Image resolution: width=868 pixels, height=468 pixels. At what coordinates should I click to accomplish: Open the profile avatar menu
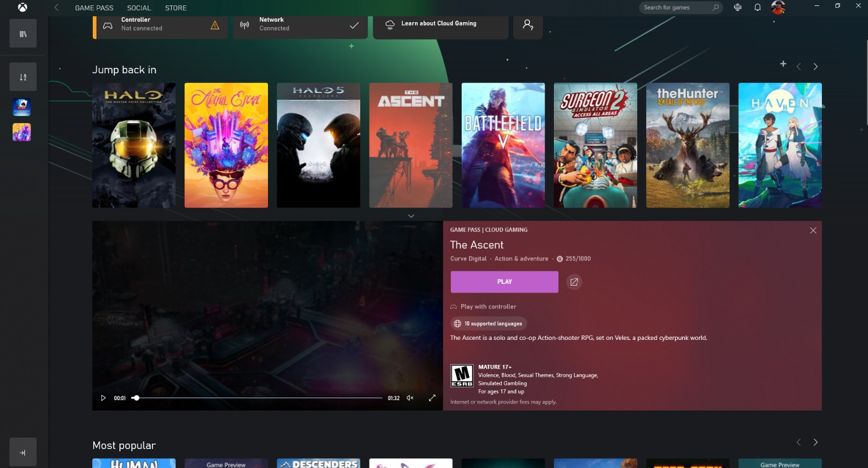coord(778,8)
